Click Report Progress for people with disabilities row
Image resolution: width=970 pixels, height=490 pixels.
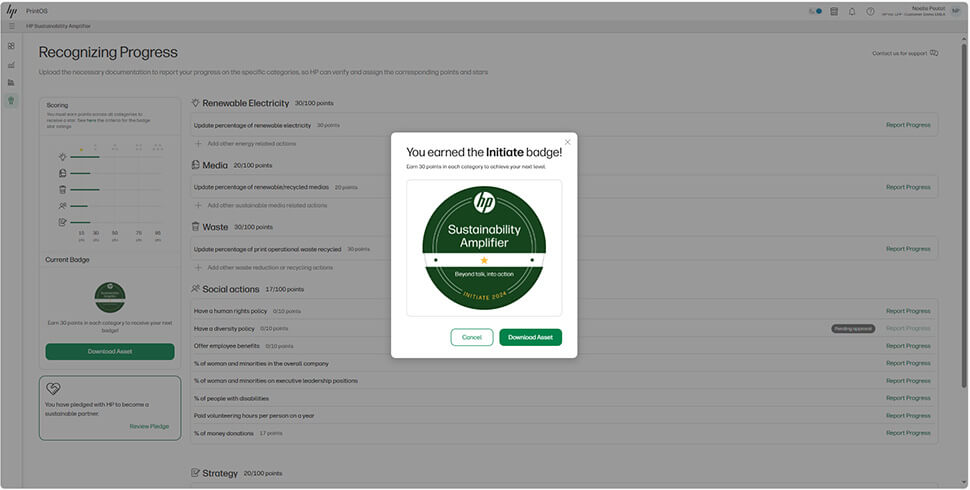point(908,398)
